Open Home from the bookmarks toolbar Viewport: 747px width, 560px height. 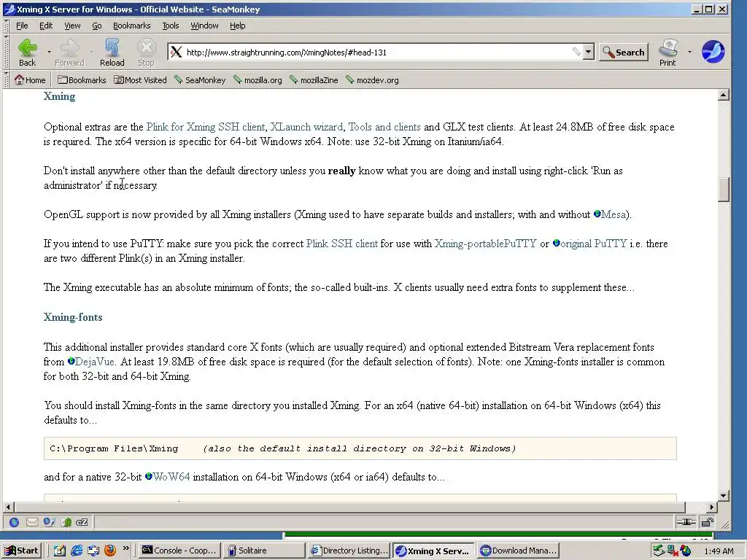click(30, 80)
